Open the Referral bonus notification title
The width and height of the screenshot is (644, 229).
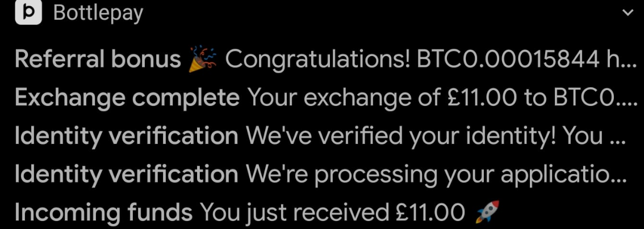click(98, 60)
